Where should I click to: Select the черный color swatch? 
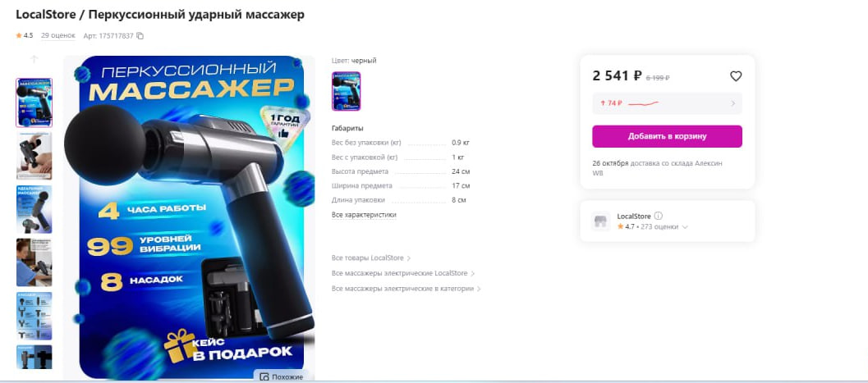pyautogui.click(x=346, y=91)
